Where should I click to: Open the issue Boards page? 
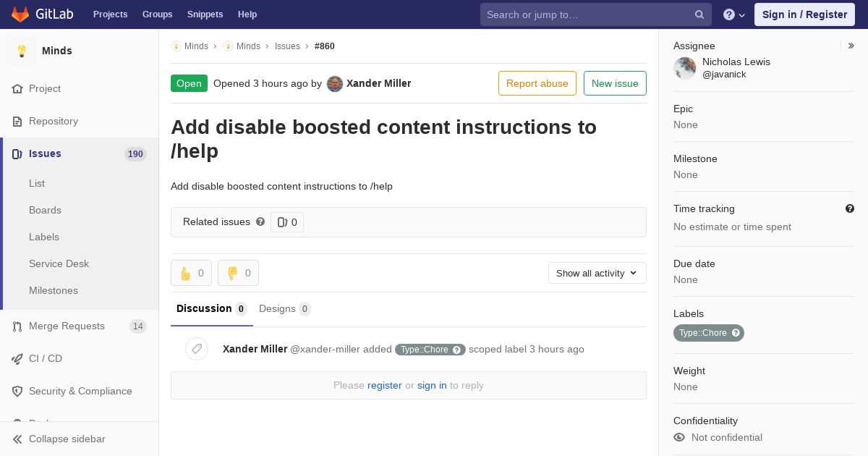pos(45,210)
